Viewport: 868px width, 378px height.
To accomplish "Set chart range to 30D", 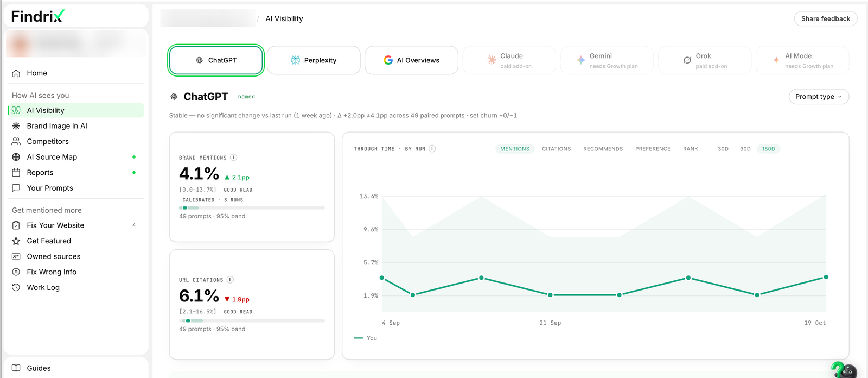I will click(x=723, y=149).
